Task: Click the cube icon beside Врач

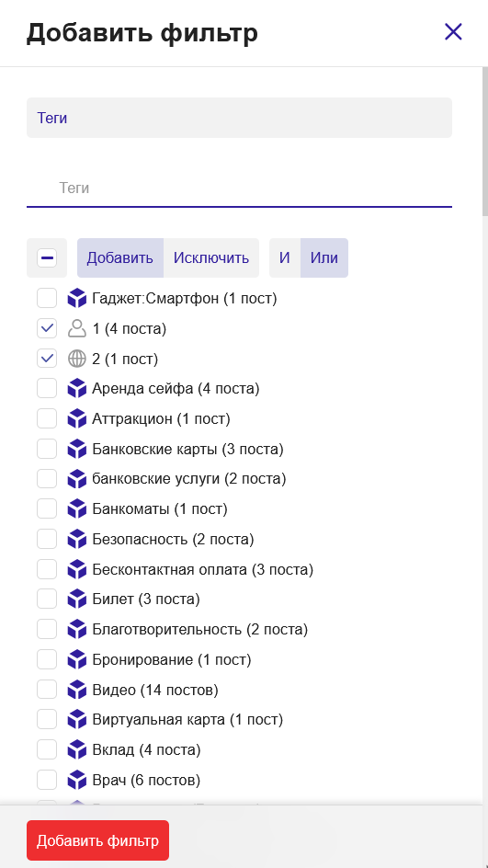Action: tap(77, 780)
